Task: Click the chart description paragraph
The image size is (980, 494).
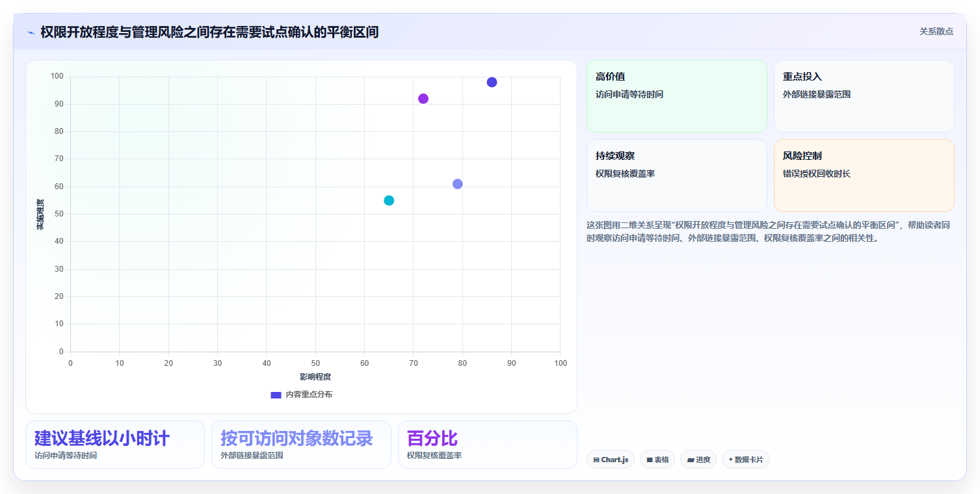Action: 769,231
